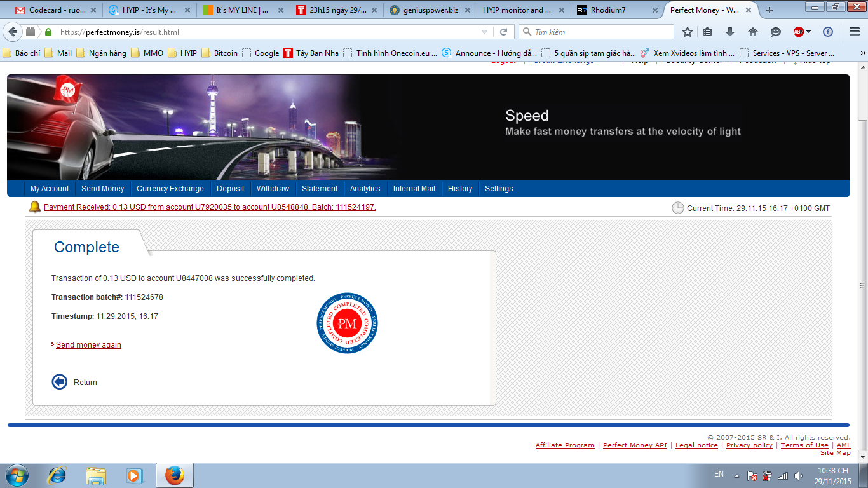Open the address bar history dropdown arrow
This screenshot has height=488, width=868.
pos(485,32)
